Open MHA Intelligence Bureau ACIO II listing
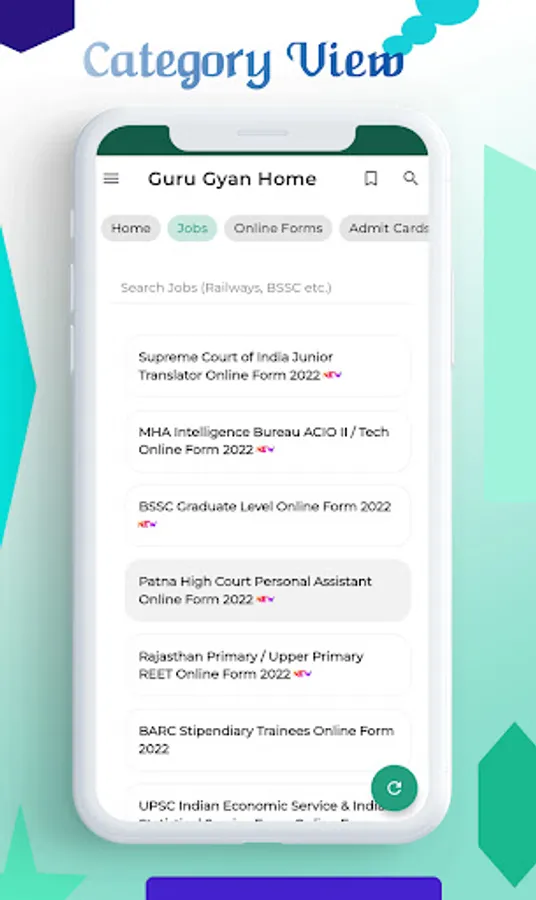Image resolution: width=536 pixels, height=900 pixels. pyautogui.click(x=268, y=441)
